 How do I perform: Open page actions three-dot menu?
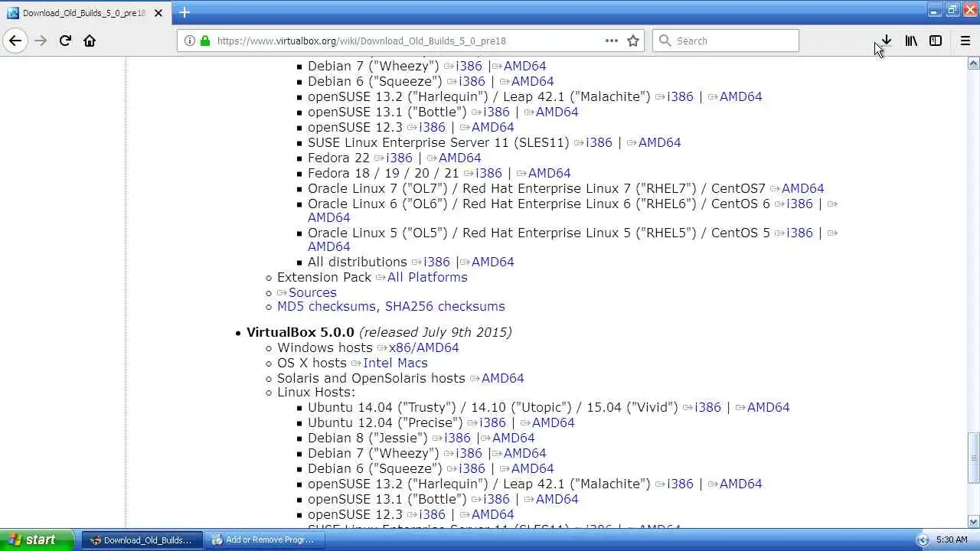[x=611, y=41]
